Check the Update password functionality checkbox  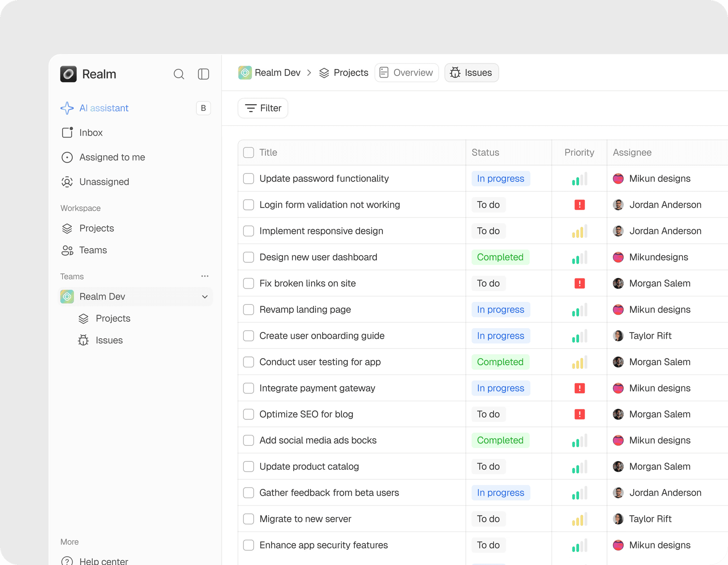(248, 178)
